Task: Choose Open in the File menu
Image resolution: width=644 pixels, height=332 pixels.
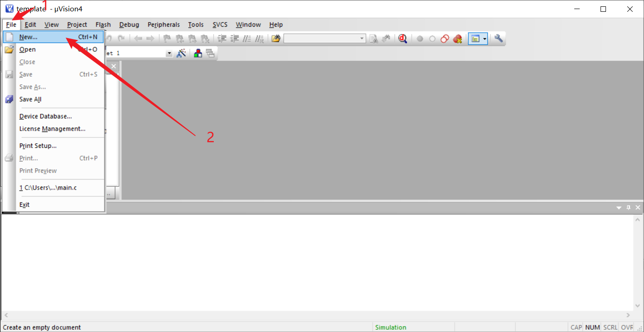Action: 53,49
